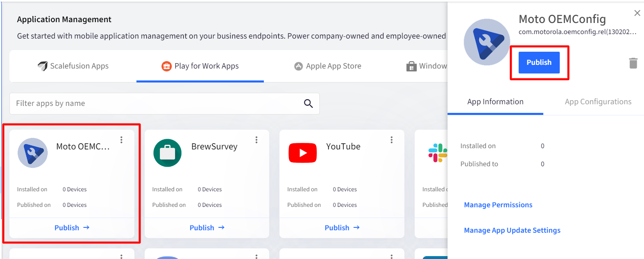Click Published on 0 Devices in YouTube card

click(322, 205)
